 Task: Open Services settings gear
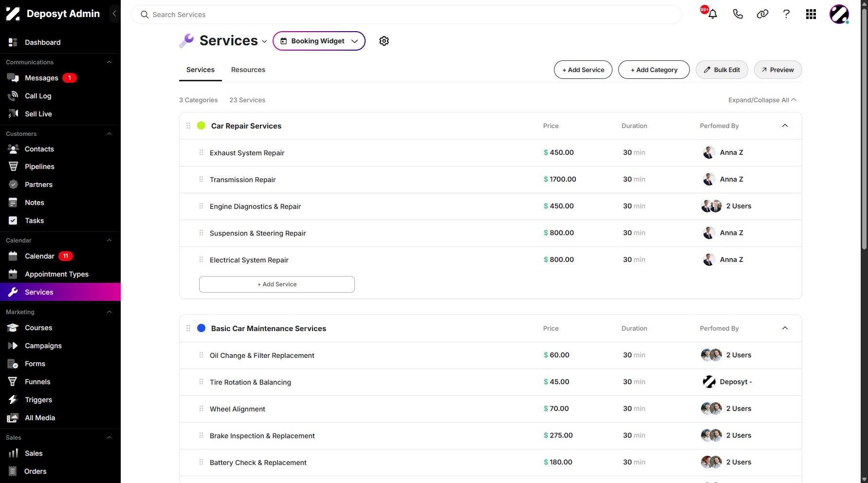[384, 41]
